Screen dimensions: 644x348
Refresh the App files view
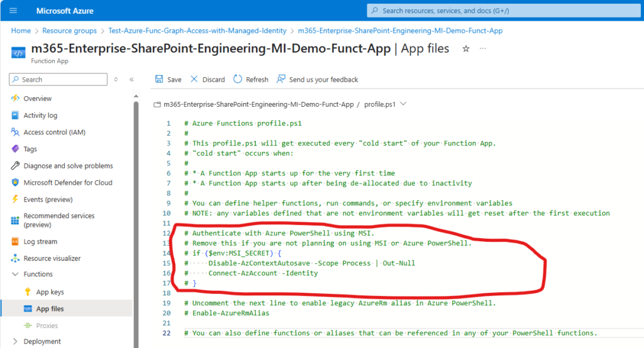pos(250,79)
